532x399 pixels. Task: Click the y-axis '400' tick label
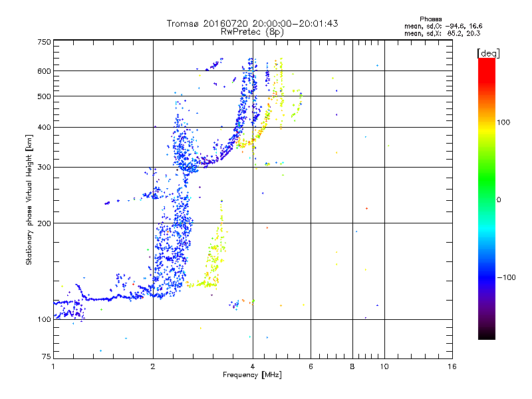[x=44, y=128]
